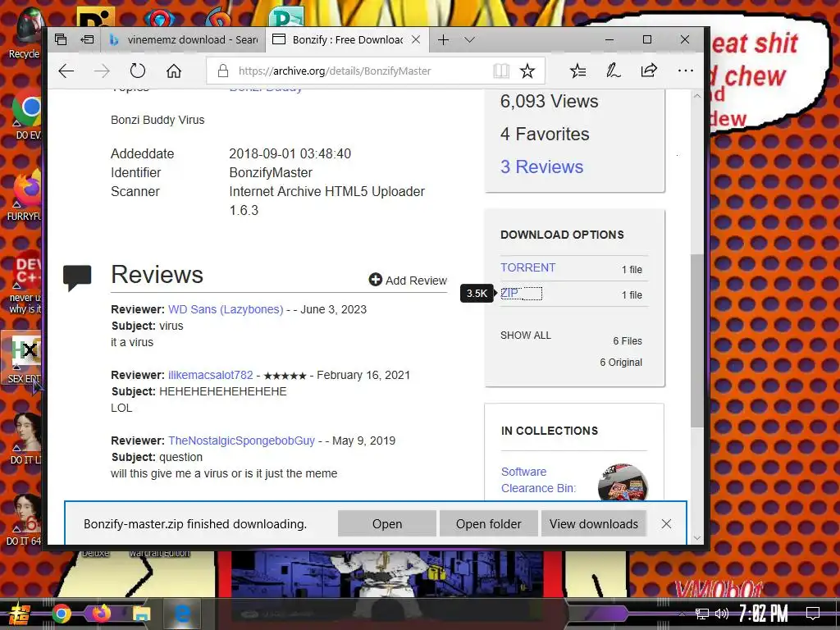Click scrollbar up arrow
Screen dimensions: 840x630
[696, 97]
